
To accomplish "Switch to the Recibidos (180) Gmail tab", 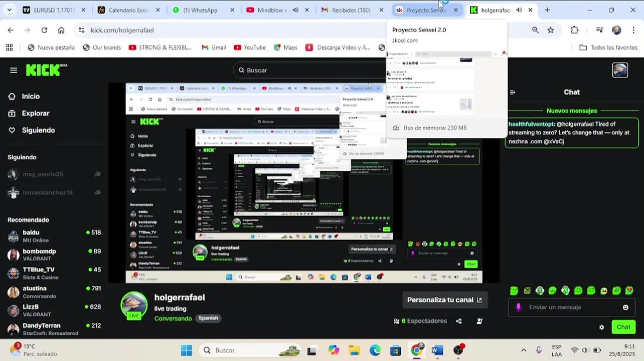I will (351, 10).
